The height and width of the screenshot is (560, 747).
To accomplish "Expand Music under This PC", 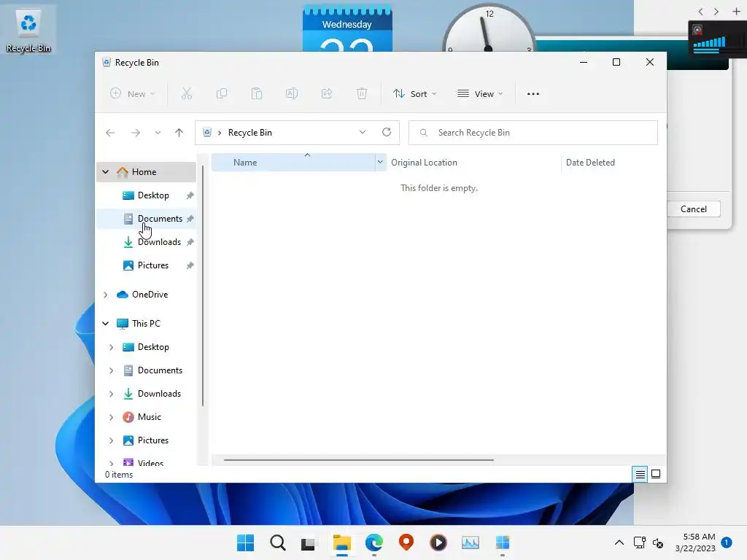I will point(111,417).
